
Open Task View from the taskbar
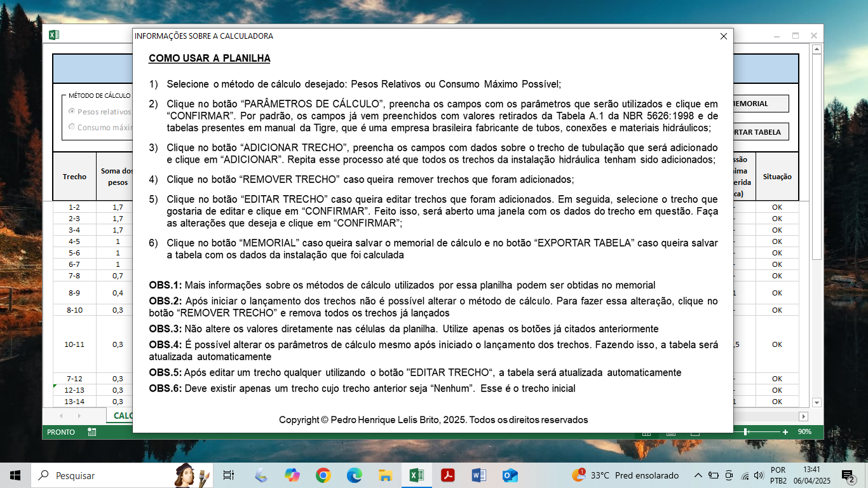[x=229, y=475]
